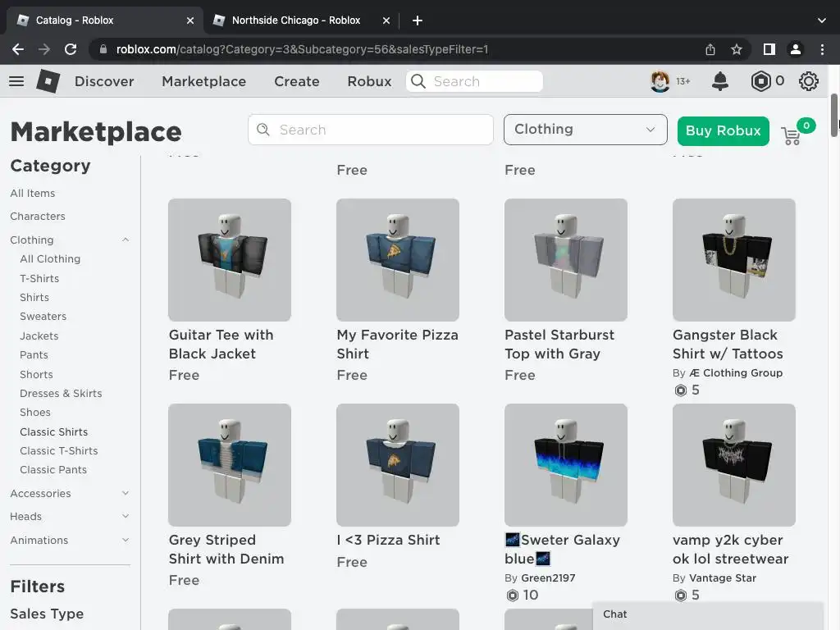Open Create in the top navigation
The height and width of the screenshot is (630, 840).
point(297,81)
